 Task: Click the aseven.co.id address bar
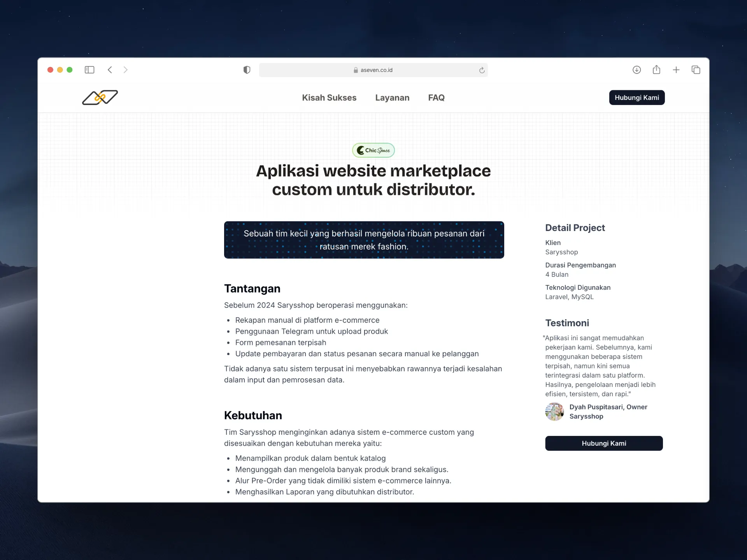(373, 70)
